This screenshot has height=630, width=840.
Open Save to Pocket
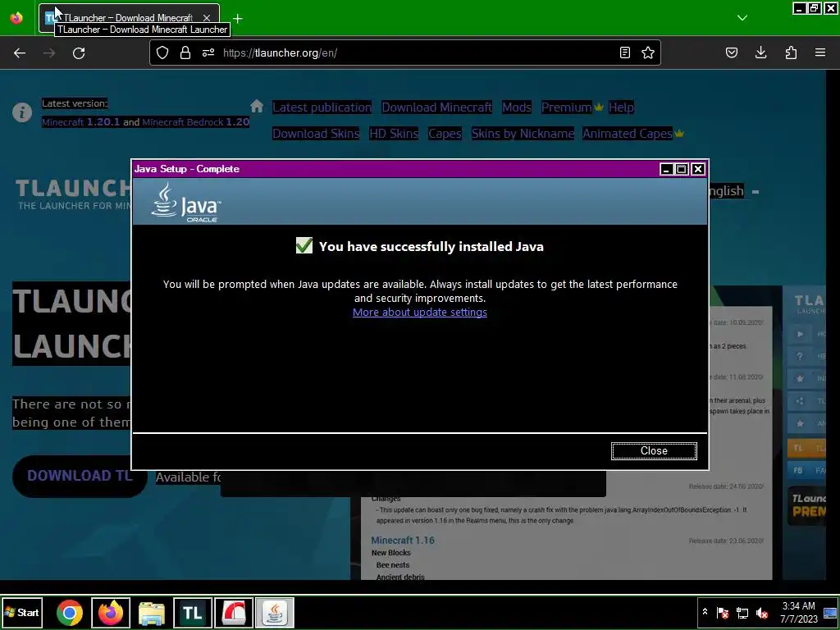(731, 52)
